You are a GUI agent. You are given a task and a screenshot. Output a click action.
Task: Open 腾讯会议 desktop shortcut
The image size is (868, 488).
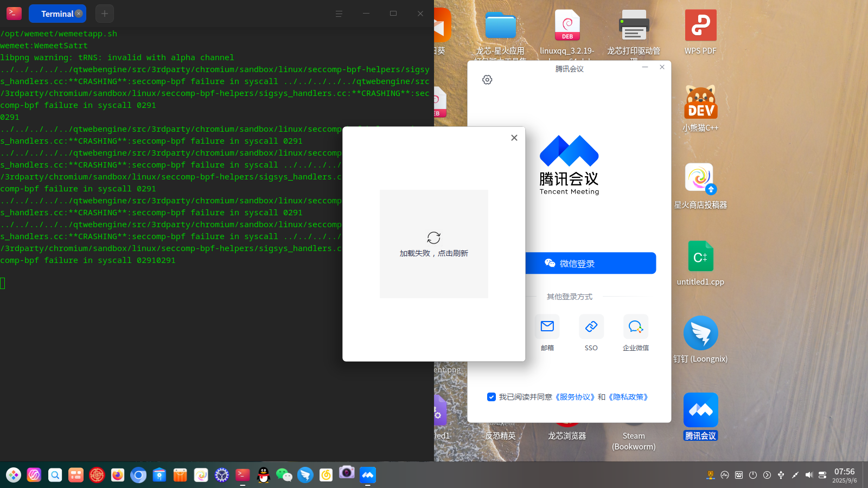point(700,416)
